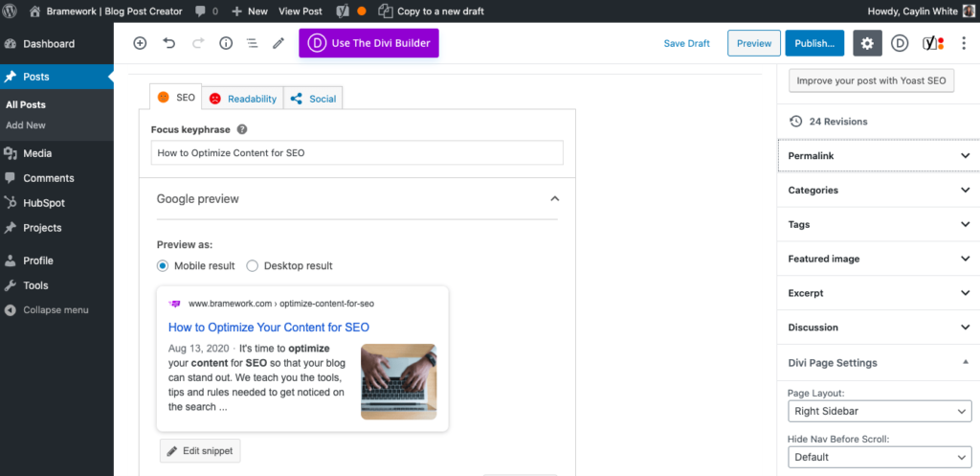Expand the Tags panel
The image size is (980, 476).
pyautogui.click(x=879, y=224)
